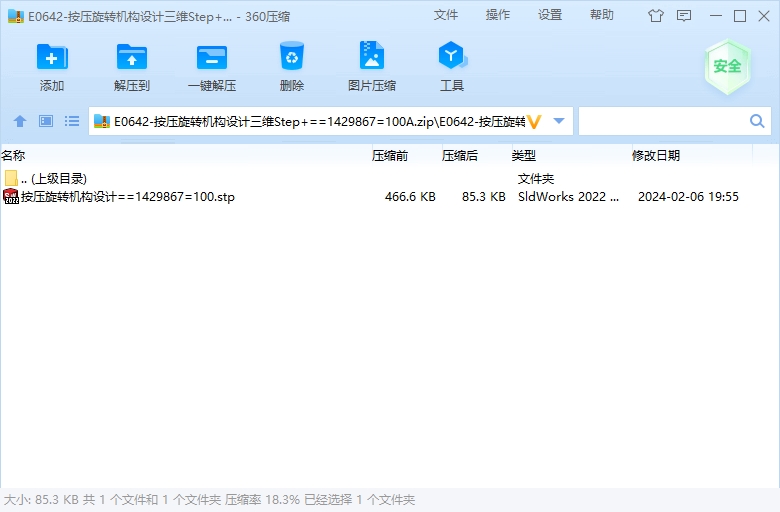Click the SldWorks icon of the stp file
This screenshot has height=512, width=780.
[11, 197]
